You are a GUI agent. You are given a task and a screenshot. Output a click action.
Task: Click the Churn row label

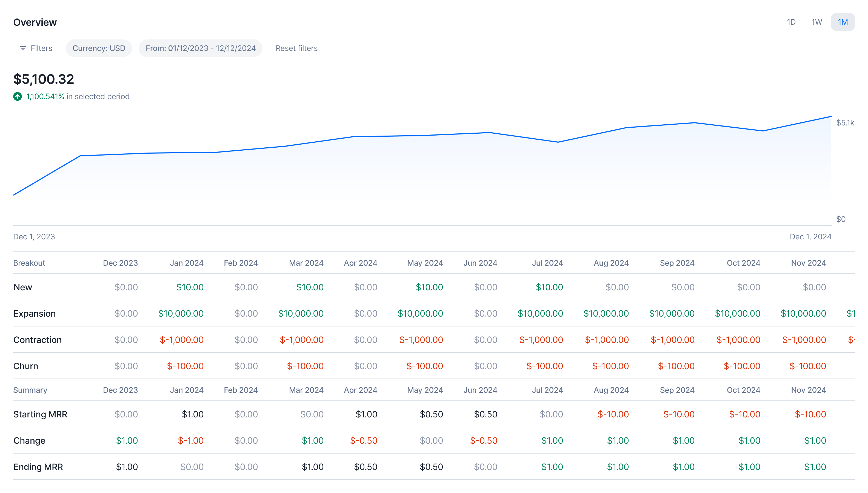(x=26, y=366)
